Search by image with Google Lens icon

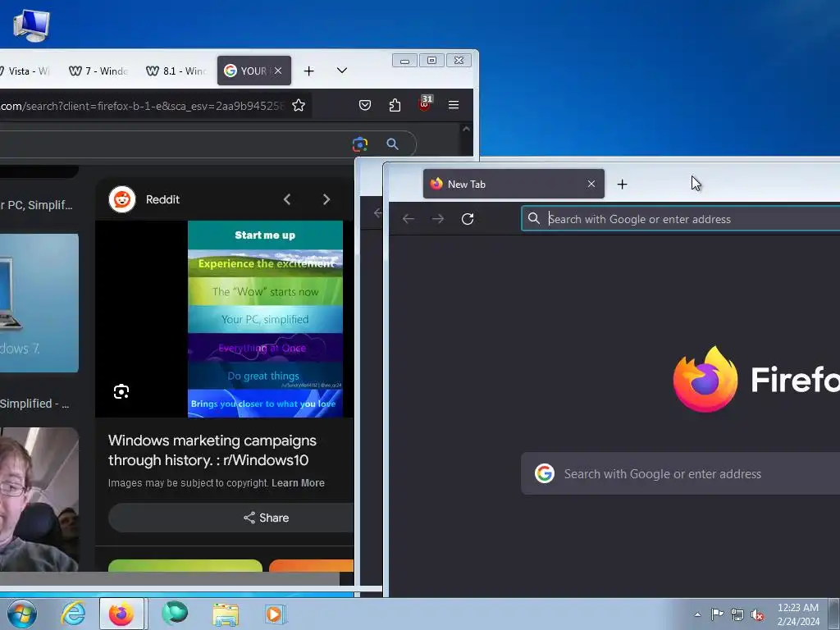(x=360, y=144)
